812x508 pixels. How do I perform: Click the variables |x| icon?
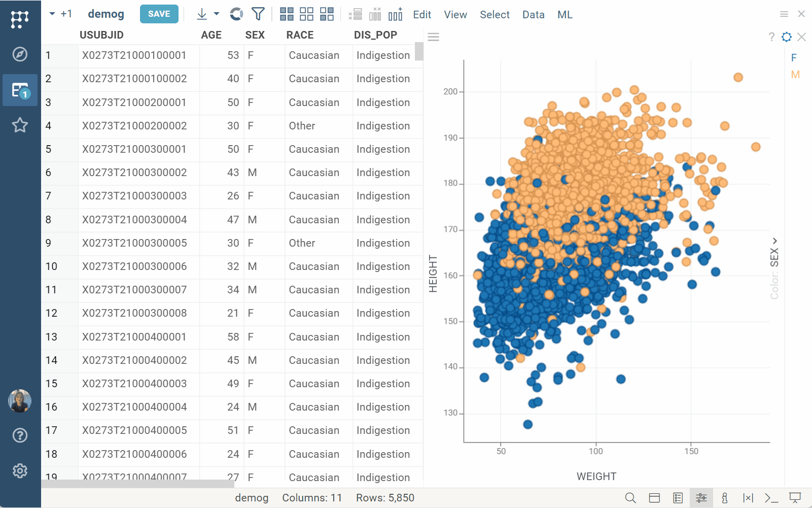coord(748,498)
